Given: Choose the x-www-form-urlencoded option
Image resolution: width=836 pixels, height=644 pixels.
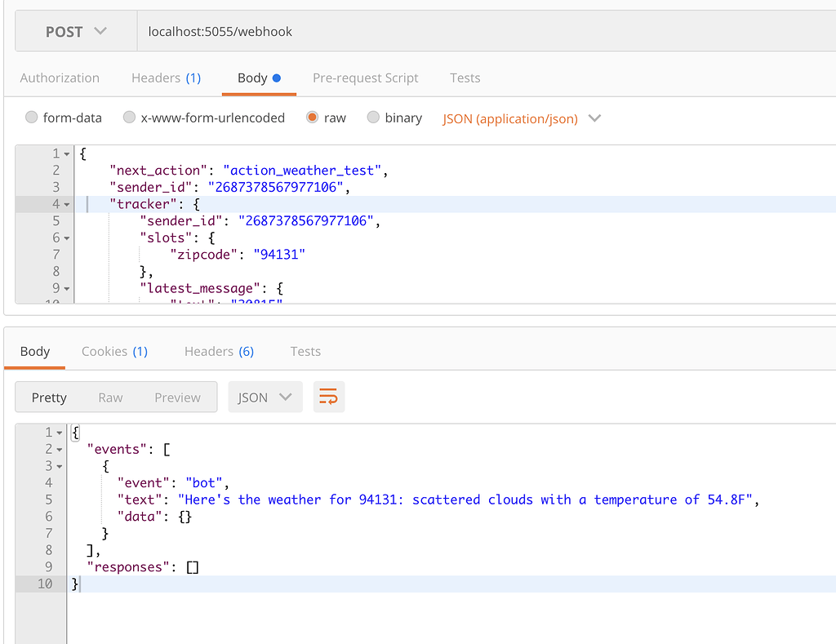Looking at the screenshot, I should (129, 118).
